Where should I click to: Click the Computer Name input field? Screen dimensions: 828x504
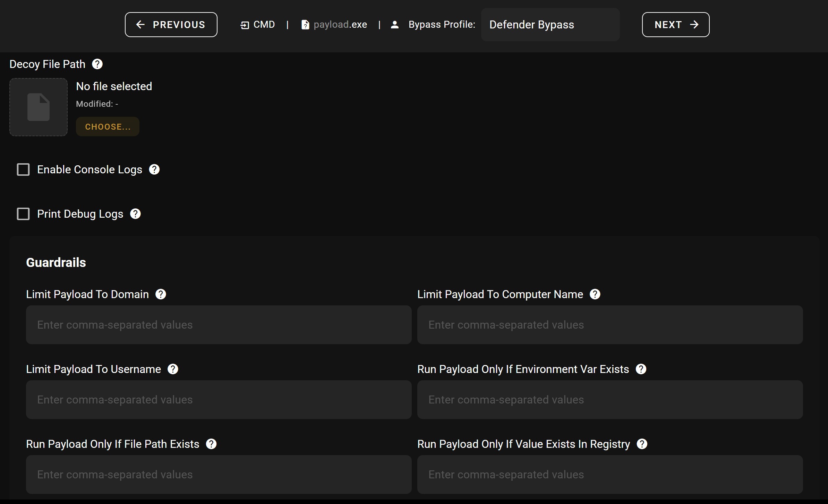[610, 325]
